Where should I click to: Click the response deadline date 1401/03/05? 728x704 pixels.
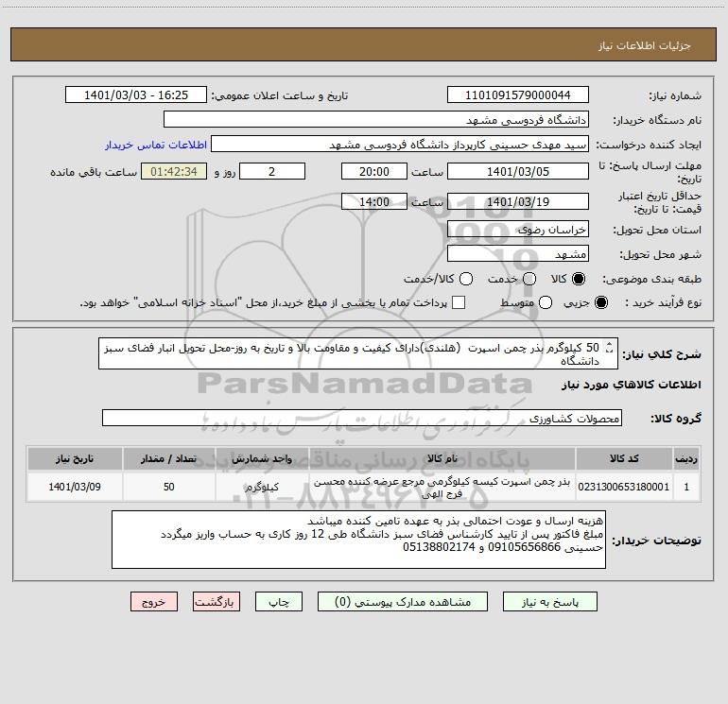point(518,171)
